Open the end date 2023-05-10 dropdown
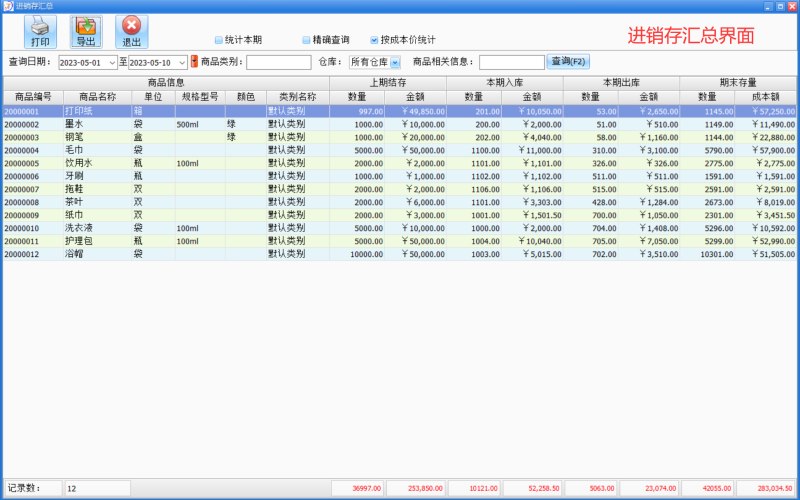Image resolution: width=800 pixels, height=500 pixels. pyautogui.click(x=182, y=63)
